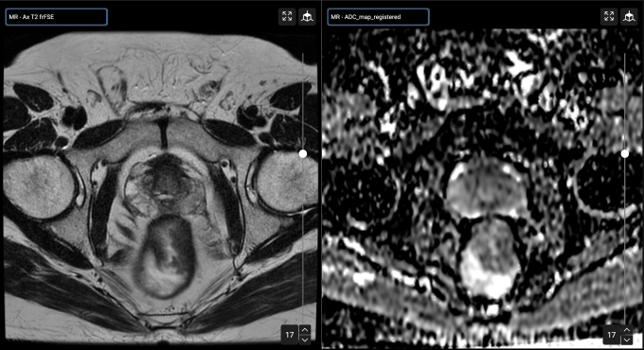Image resolution: width=644 pixels, height=350 pixels.
Task: Click slice slider handle in Ax T2 frFSE viewport
Action: (303, 154)
